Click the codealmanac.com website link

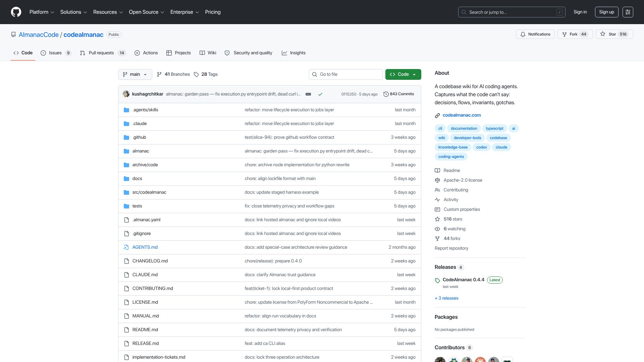click(462, 115)
